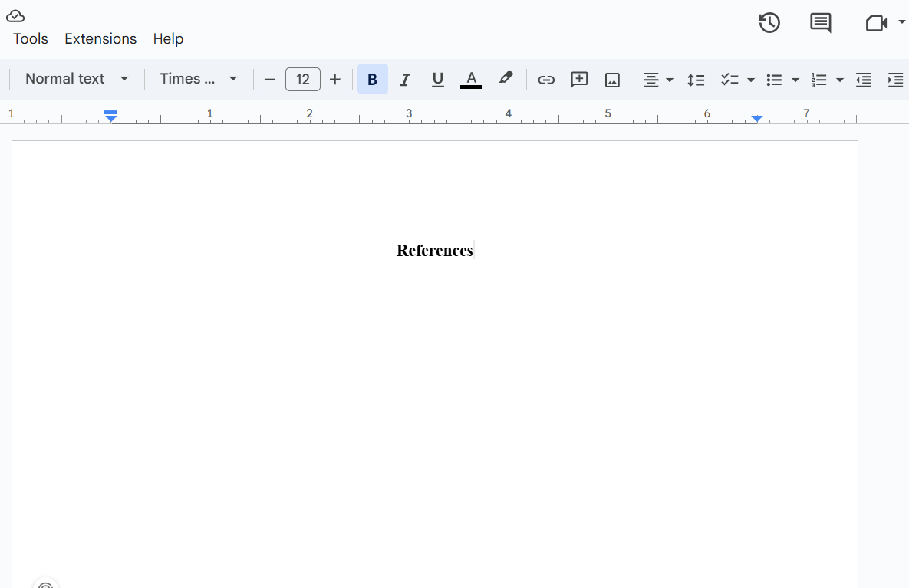Toggle bold formatting off

(372, 79)
